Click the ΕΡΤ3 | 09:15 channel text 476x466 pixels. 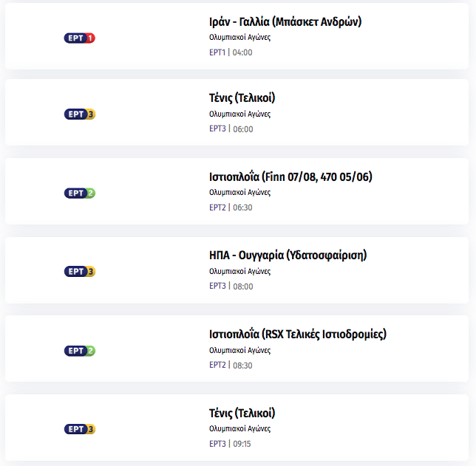[x=230, y=444]
